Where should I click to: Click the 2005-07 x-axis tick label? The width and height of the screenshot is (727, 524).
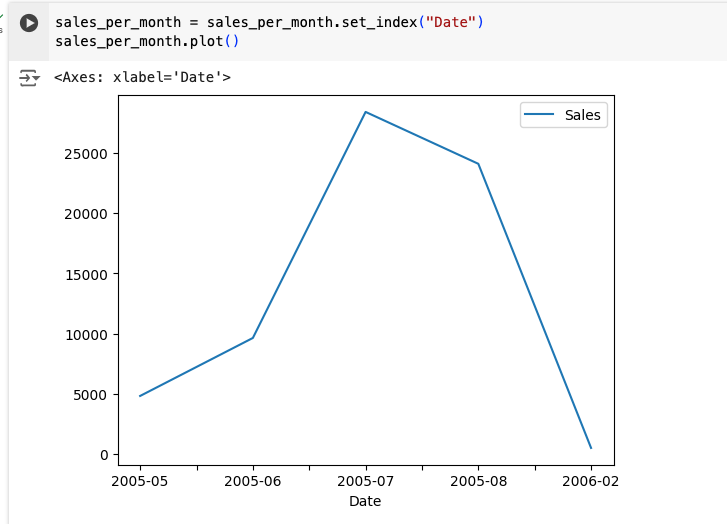click(366, 480)
